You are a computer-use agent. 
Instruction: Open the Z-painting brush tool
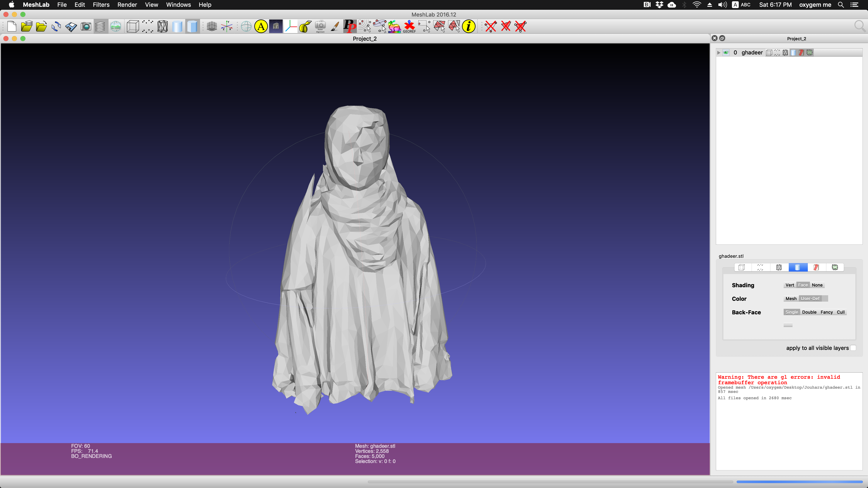click(335, 26)
